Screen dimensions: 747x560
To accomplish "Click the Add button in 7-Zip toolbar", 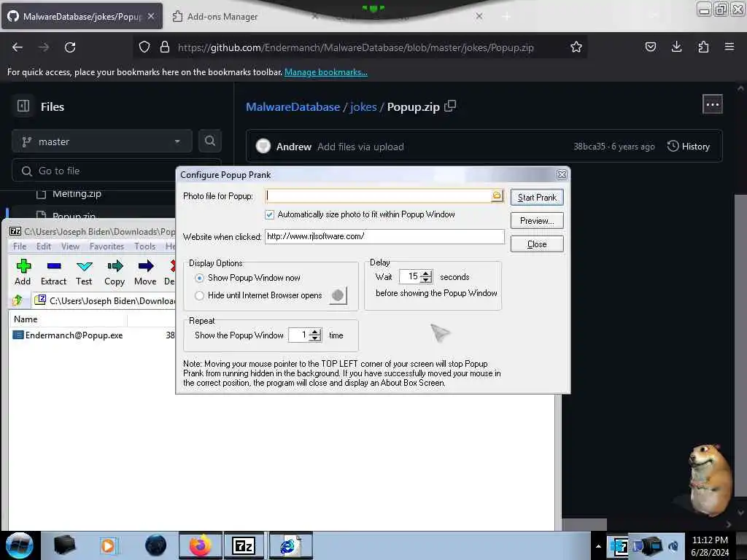I will coord(23,273).
